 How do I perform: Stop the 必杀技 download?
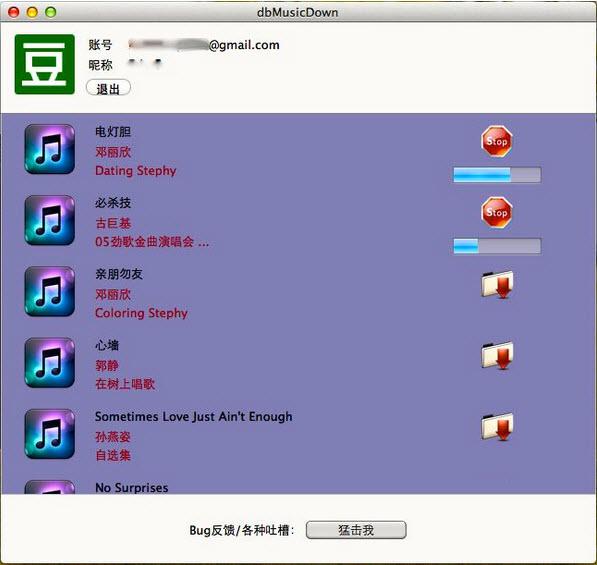[496, 212]
